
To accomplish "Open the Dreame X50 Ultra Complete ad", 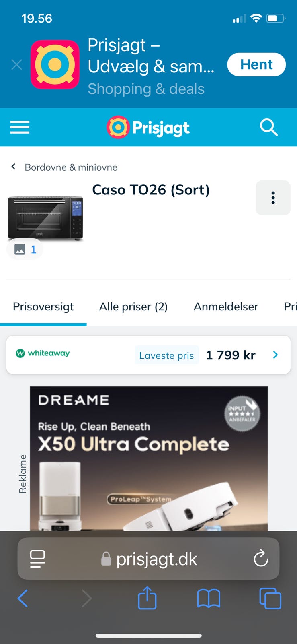I will pyautogui.click(x=149, y=458).
